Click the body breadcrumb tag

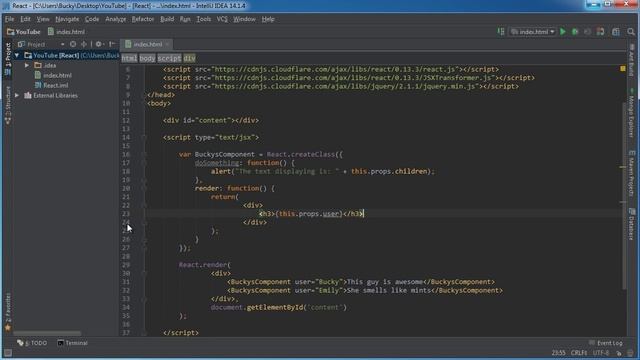point(147,58)
